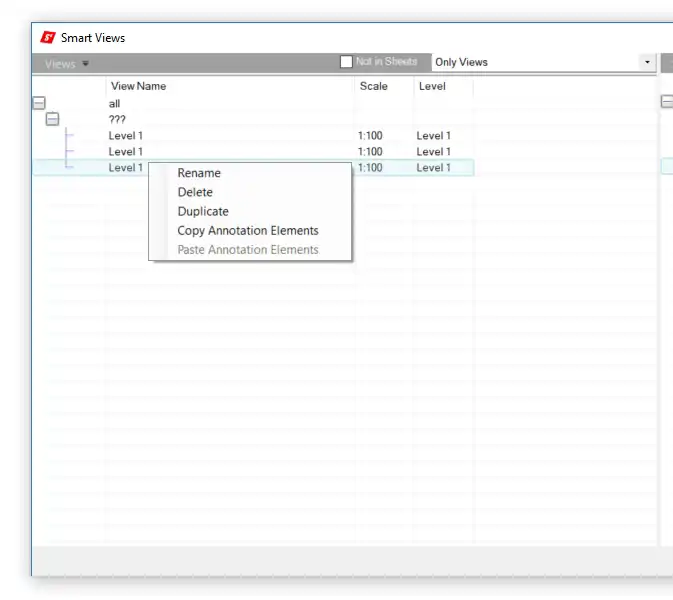The height and width of the screenshot is (600, 673).
Task: Collapse the 'all' tree node
Action: pyautogui.click(x=39, y=103)
